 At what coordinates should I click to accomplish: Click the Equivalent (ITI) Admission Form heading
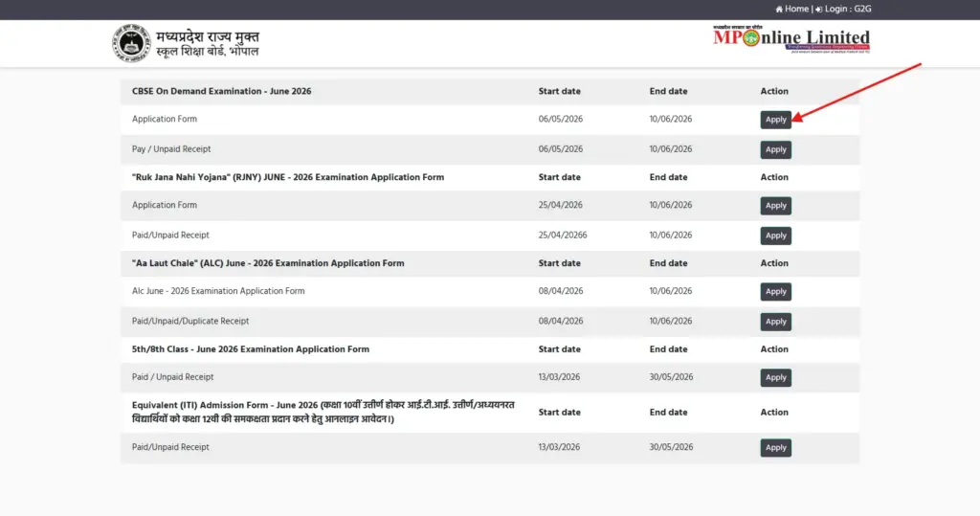pyautogui.click(x=323, y=413)
